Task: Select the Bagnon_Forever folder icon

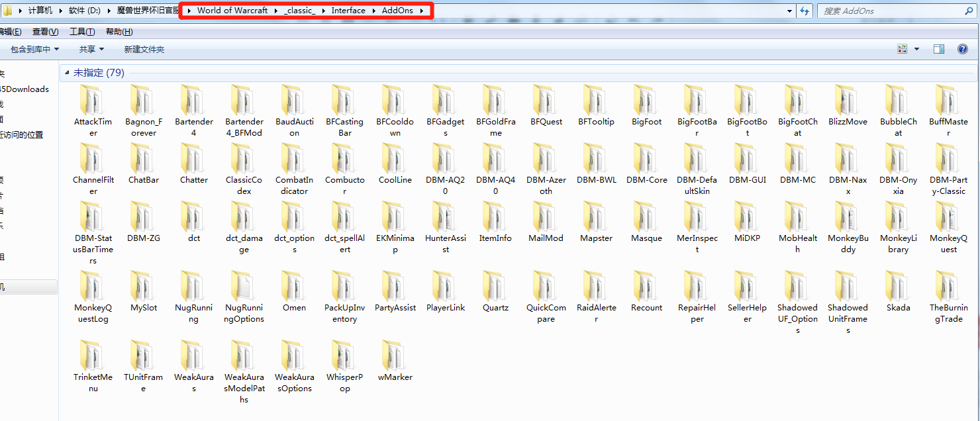Action: 143,99
